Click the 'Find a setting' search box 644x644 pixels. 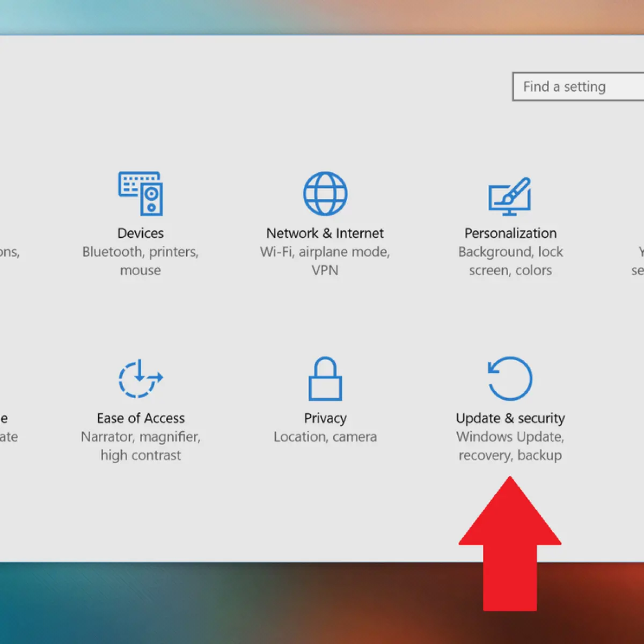tap(579, 86)
